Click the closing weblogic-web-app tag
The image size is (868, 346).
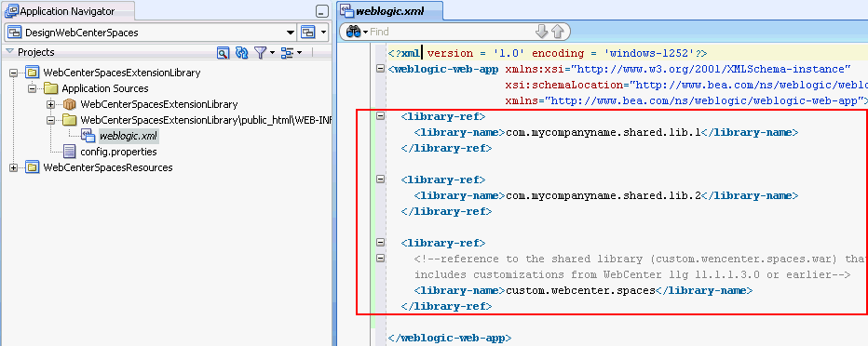tap(450, 338)
